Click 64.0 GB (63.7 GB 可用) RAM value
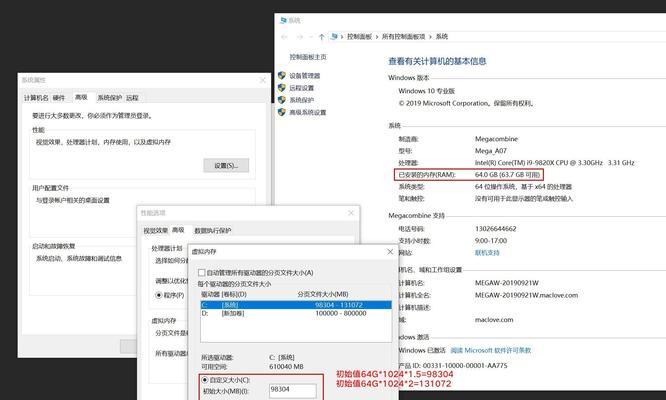Screen dimensions: 666x400 (x=507, y=175)
